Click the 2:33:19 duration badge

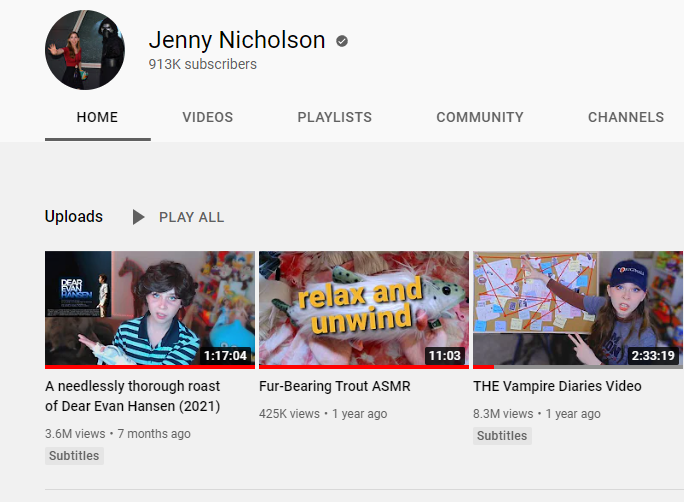click(x=653, y=355)
